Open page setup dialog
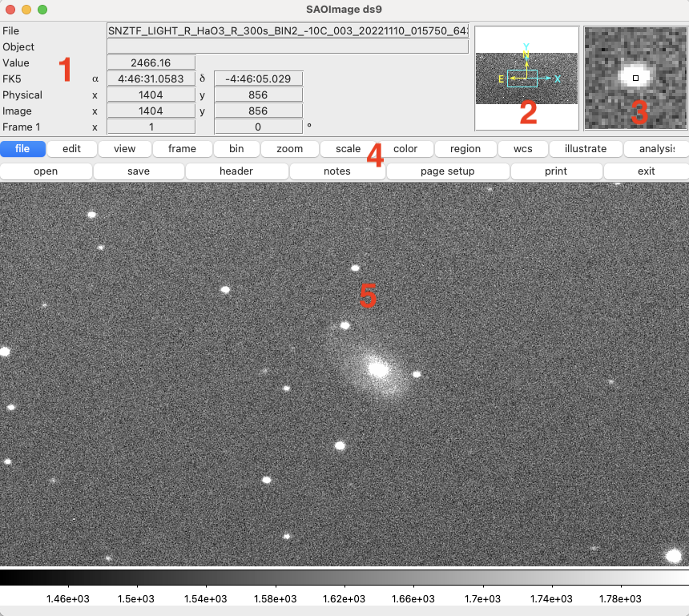 (x=448, y=171)
